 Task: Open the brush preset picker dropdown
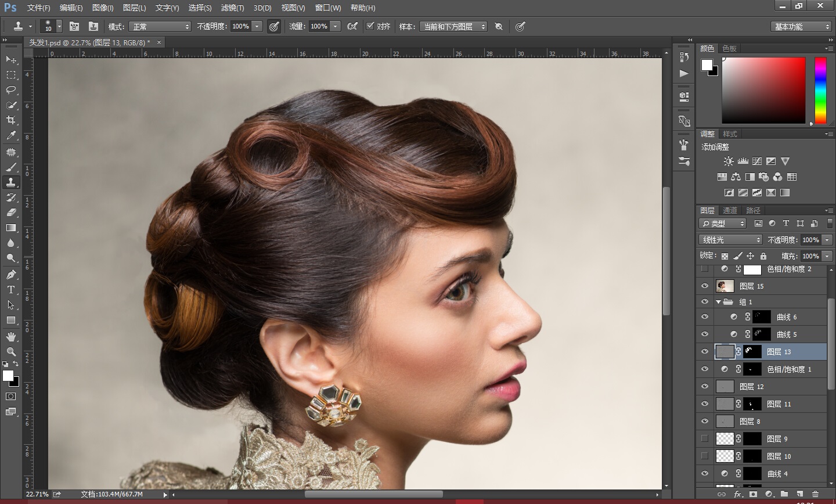point(59,27)
